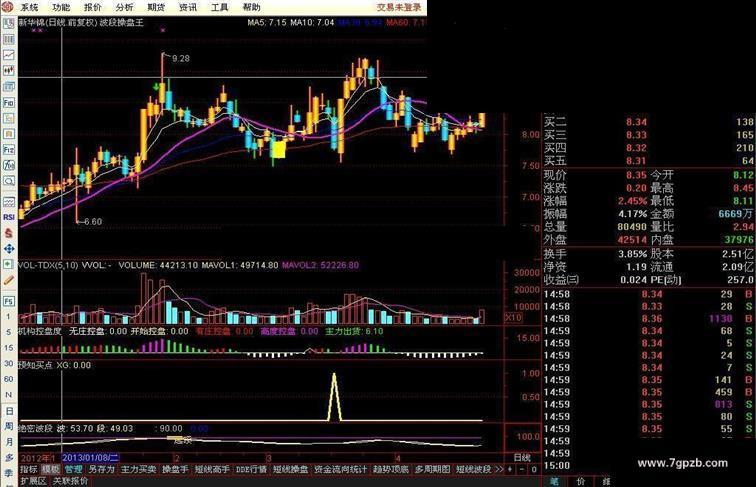Select the DDE行情 template tab
Viewport: 756px width, 487px height.
[x=251, y=469]
